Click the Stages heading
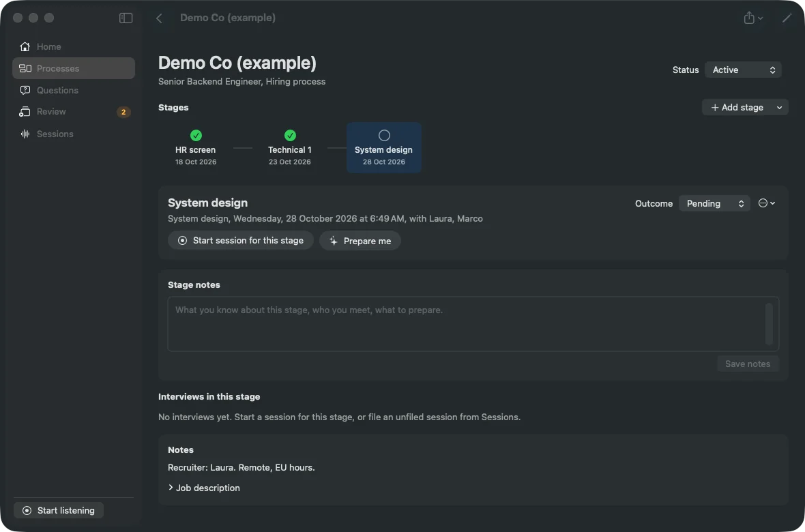The height and width of the screenshot is (532, 805). click(x=173, y=107)
